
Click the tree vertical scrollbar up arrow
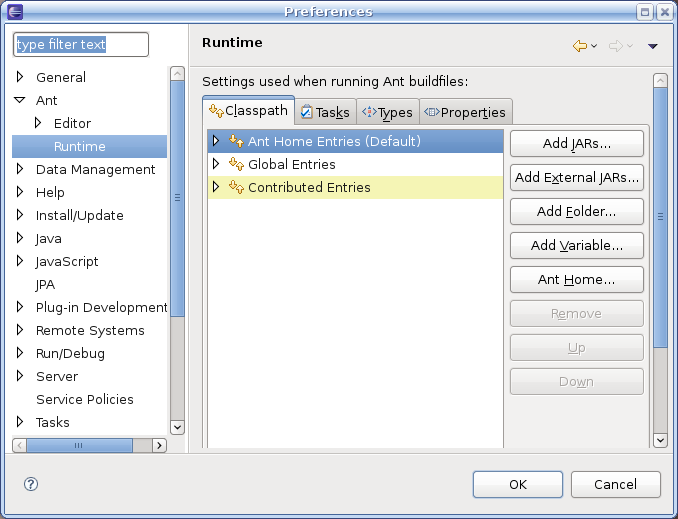[x=177, y=74]
